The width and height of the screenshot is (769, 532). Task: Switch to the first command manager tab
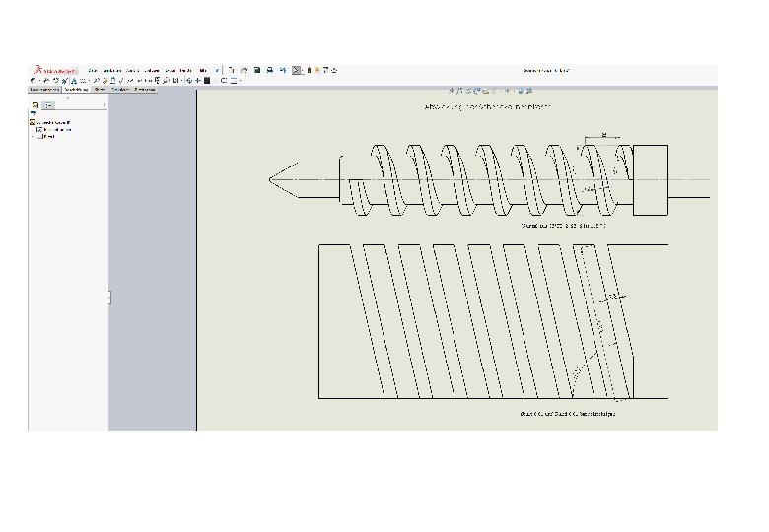[x=45, y=89]
